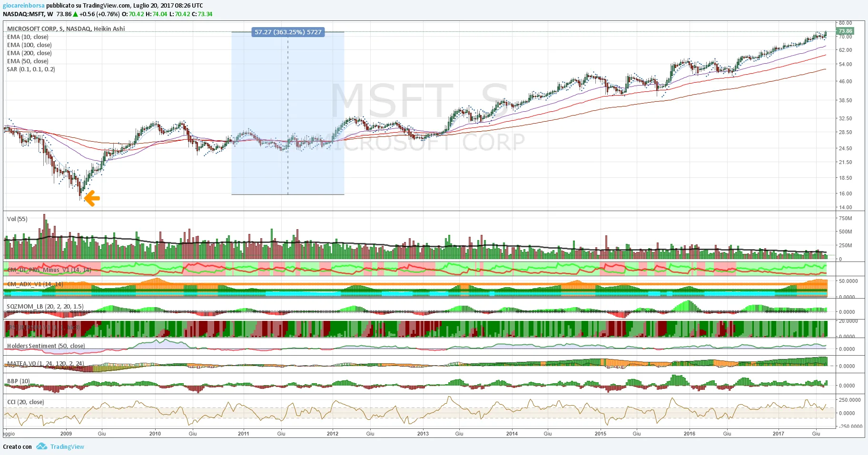Click the +0.56 (+0.76%) price change
868x455 pixels.
(x=102, y=14)
